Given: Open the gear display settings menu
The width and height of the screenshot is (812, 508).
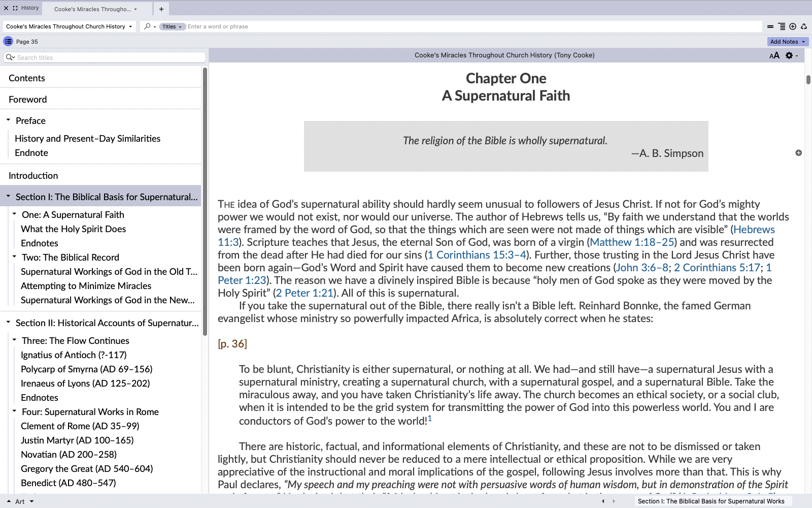Looking at the screenshot, I should (x=789, y=55).
